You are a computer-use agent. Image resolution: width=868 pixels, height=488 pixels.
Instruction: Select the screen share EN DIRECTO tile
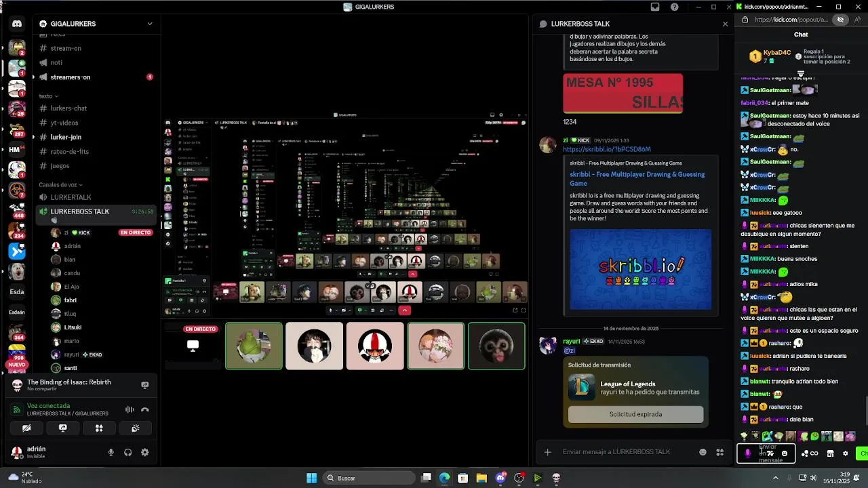pyautogui.click(x=193, y=346)
